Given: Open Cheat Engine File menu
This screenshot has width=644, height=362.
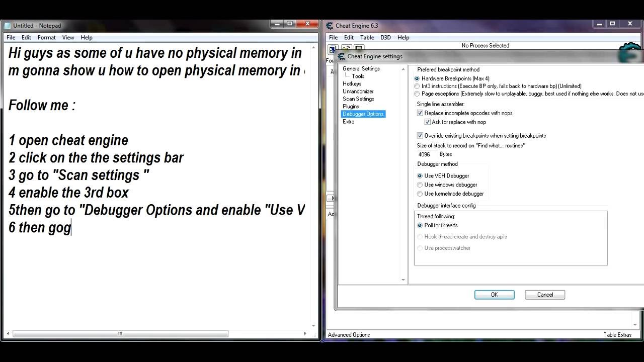Looking at the screenshot, I should coord(333,38).
